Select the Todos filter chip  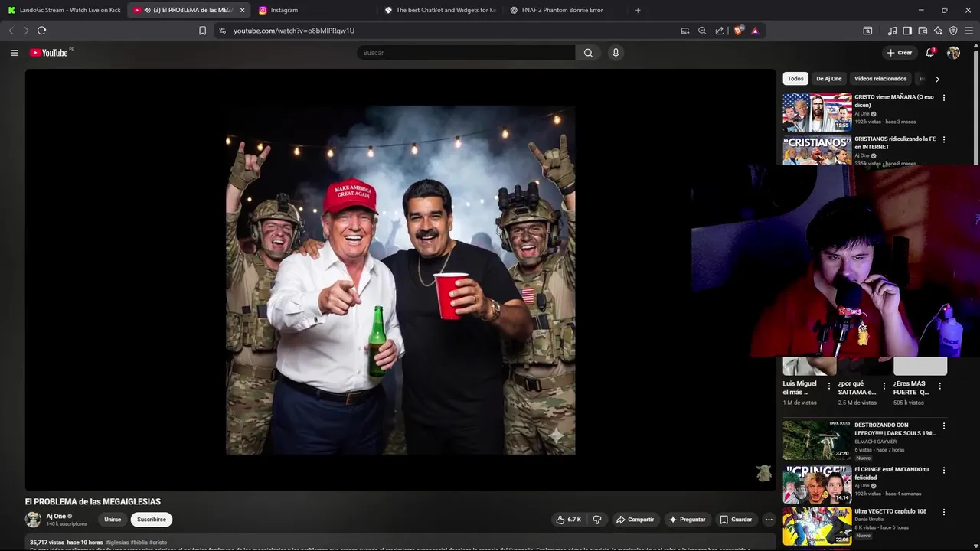pos(795,79)
